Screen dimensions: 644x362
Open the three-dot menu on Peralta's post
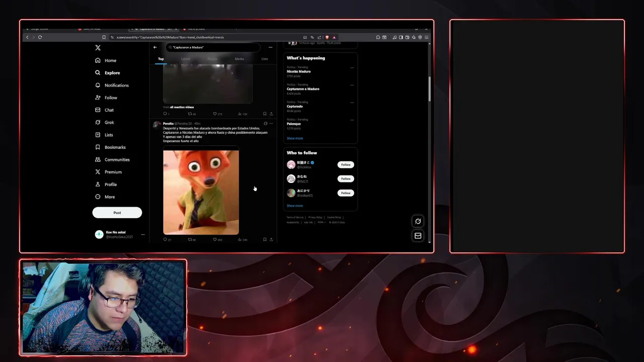(x=271, y=123)
